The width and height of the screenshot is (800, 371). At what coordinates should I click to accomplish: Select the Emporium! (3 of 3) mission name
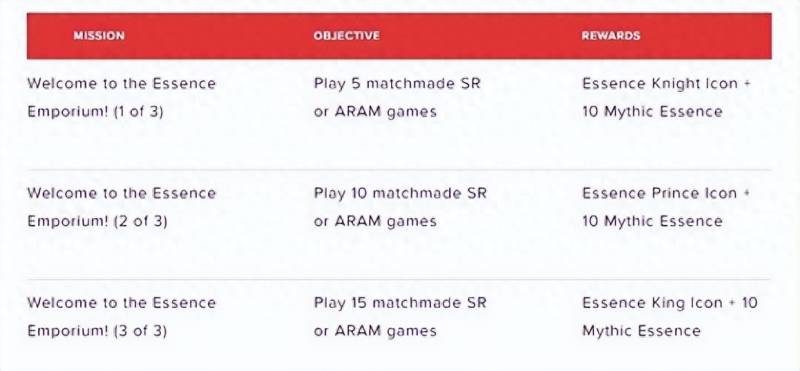(x=97, y=331)
